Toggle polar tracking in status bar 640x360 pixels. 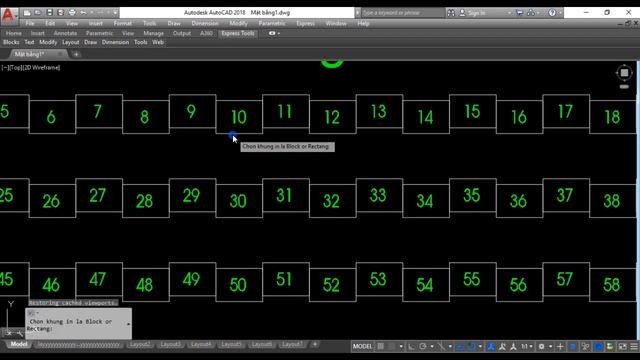423,346
